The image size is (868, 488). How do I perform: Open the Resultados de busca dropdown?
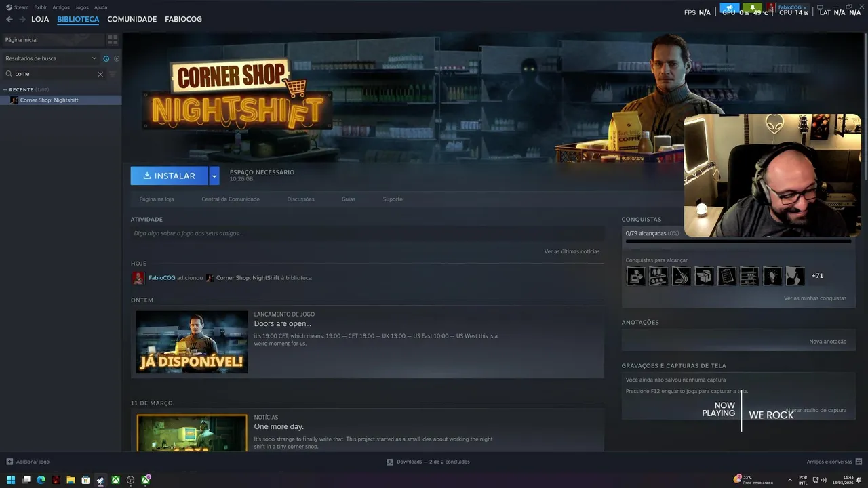tap(51, 58)
